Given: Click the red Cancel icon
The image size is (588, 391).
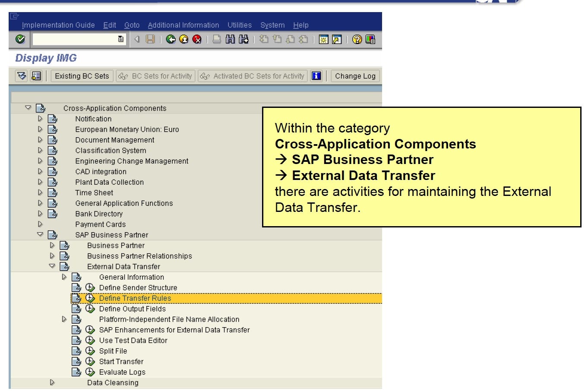Looking at the screenshot, I should (x=197, y=39).
